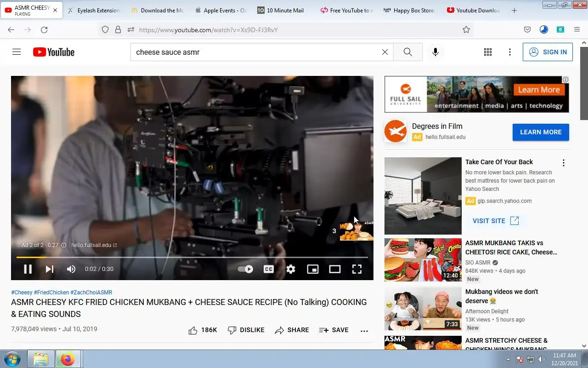Open the SHARE dialog
Image resolution: width=588 pixels, height=368 pixels.
(292, 330)
